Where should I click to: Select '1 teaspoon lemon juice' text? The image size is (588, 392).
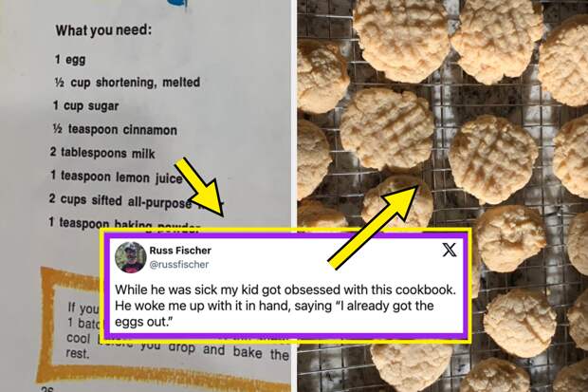117,177
